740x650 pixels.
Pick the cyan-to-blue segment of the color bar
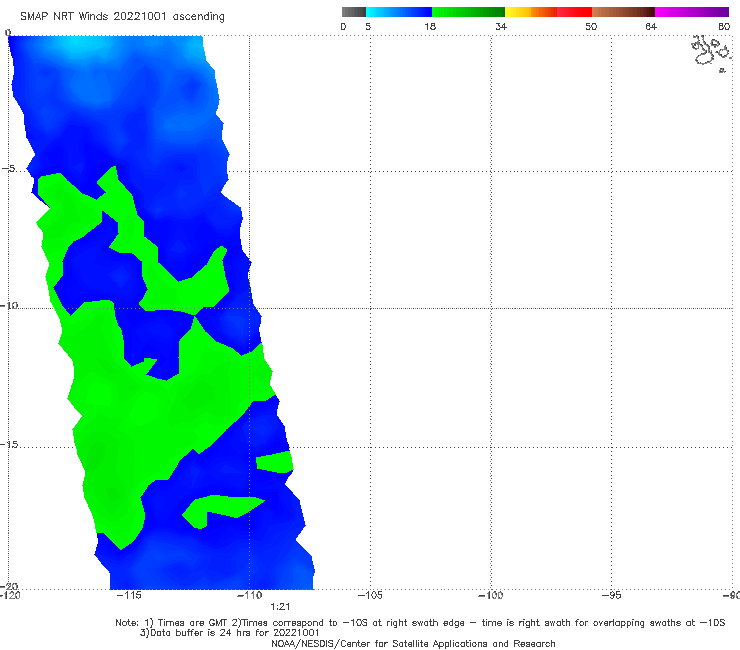[x=399, y=12]
